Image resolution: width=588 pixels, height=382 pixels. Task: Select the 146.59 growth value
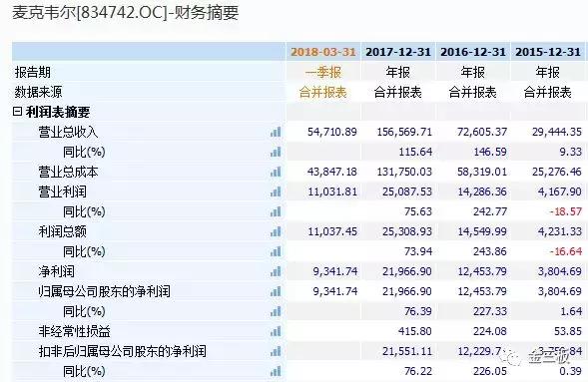pos(490,152)
